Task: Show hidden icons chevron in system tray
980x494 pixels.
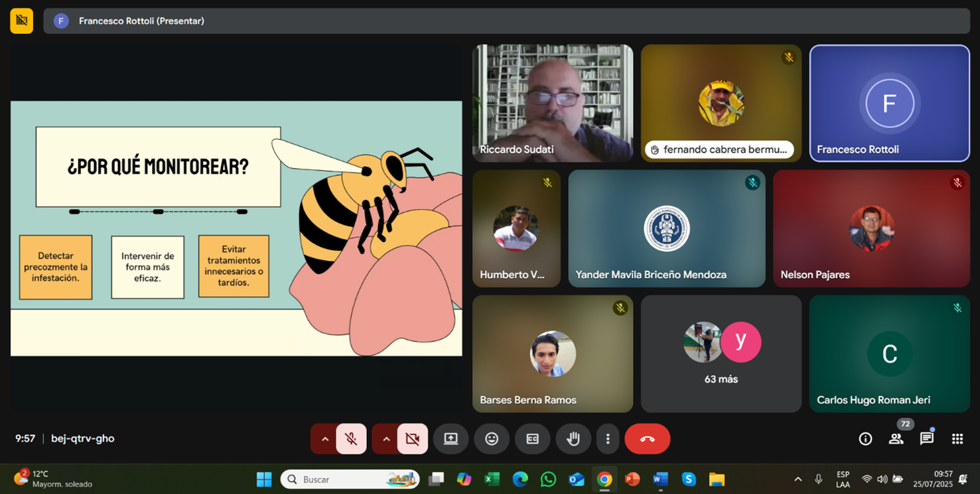Action: pyautogui.click(x=798, y=479)
